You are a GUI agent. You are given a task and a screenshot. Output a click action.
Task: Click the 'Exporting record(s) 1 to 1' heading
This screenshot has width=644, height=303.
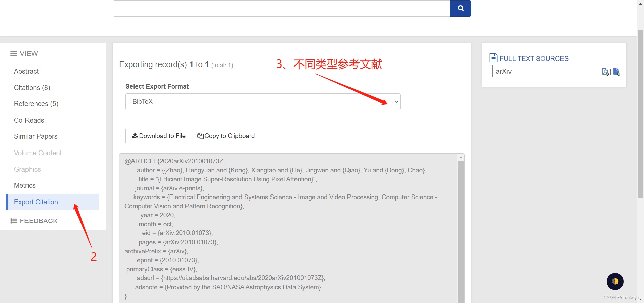(x=164, y=64)
